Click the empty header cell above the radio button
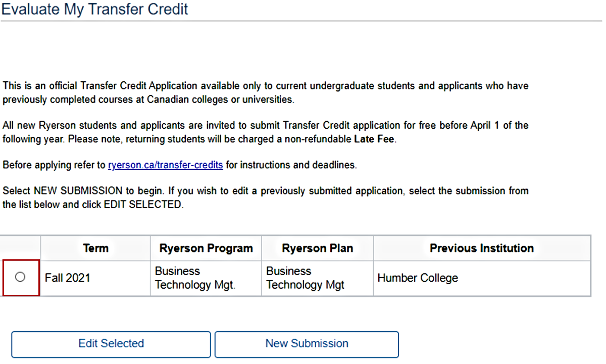 point(21,248)
